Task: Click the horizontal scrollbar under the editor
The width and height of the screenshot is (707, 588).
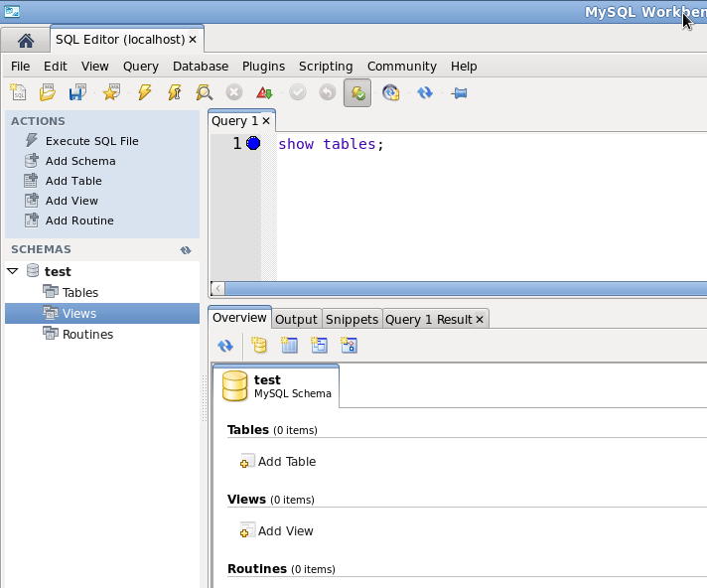Action: coord(457,288)
